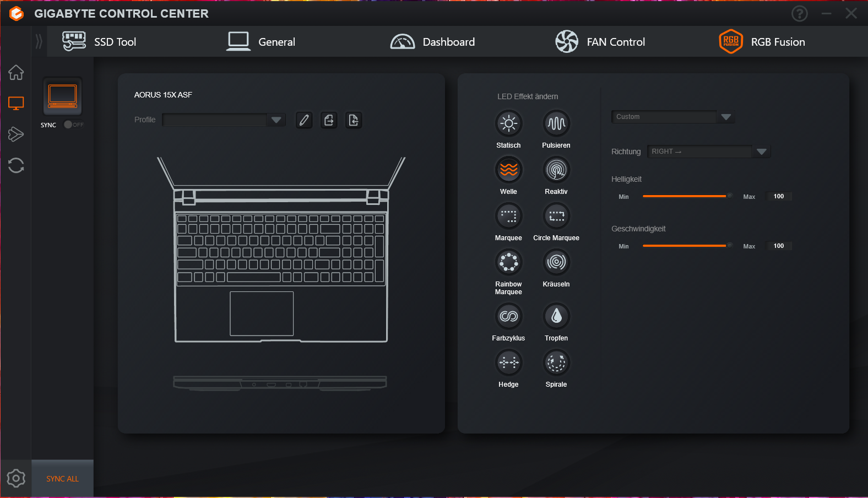868x498 pixels.
Task: Open settings gear icon
Action: 16,478
